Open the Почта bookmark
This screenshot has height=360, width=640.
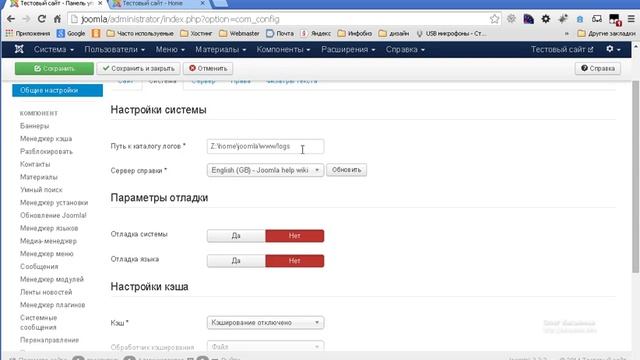tap(280, 33)
